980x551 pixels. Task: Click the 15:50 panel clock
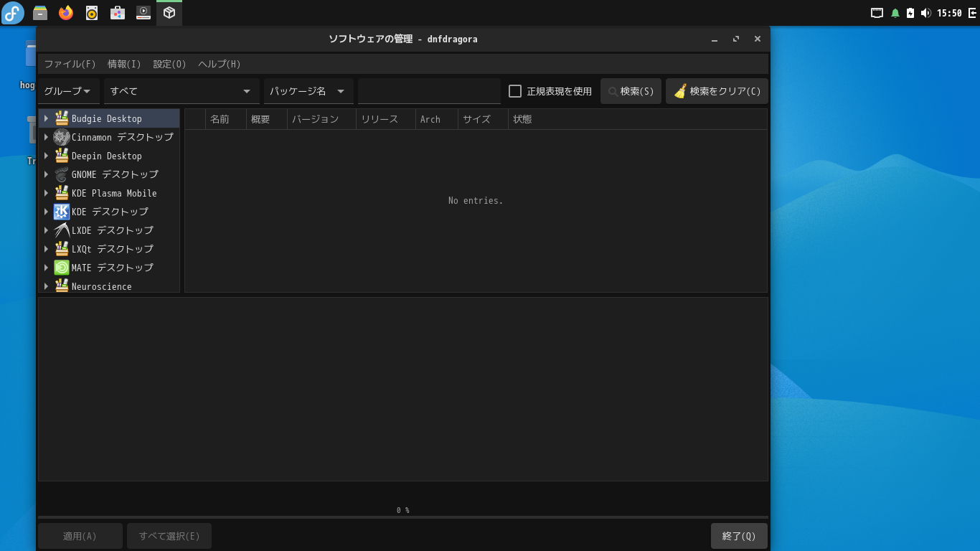[949, 13]
